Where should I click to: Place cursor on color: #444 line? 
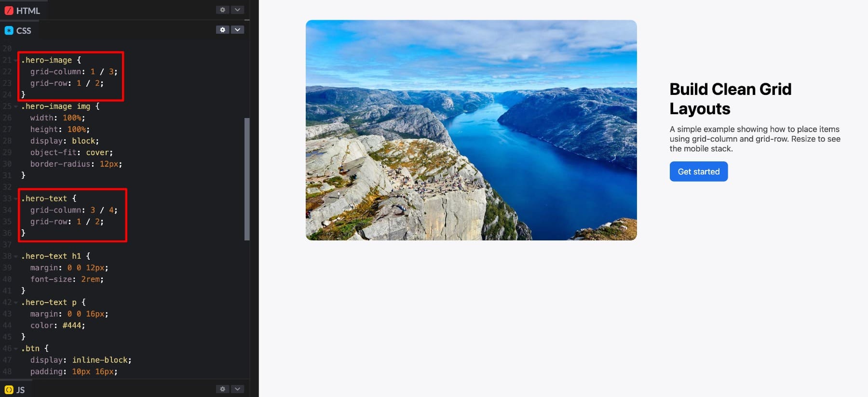point(58,326)
